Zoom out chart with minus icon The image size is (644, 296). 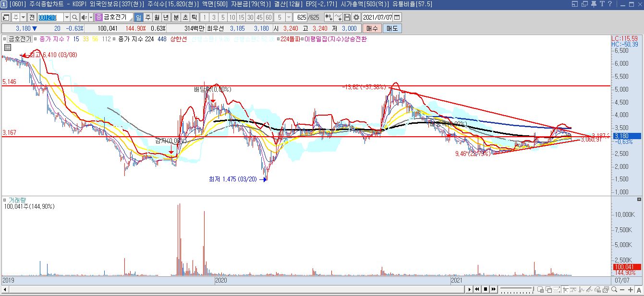tap(622, 289)
